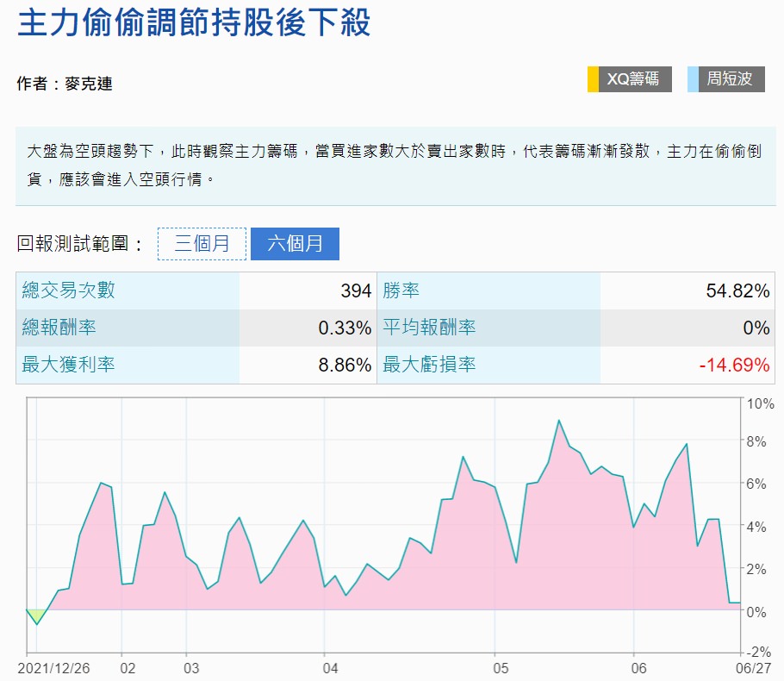Select the 54.82% win rate value
Viewport: 784px width, 681px height.
[737, 291]
